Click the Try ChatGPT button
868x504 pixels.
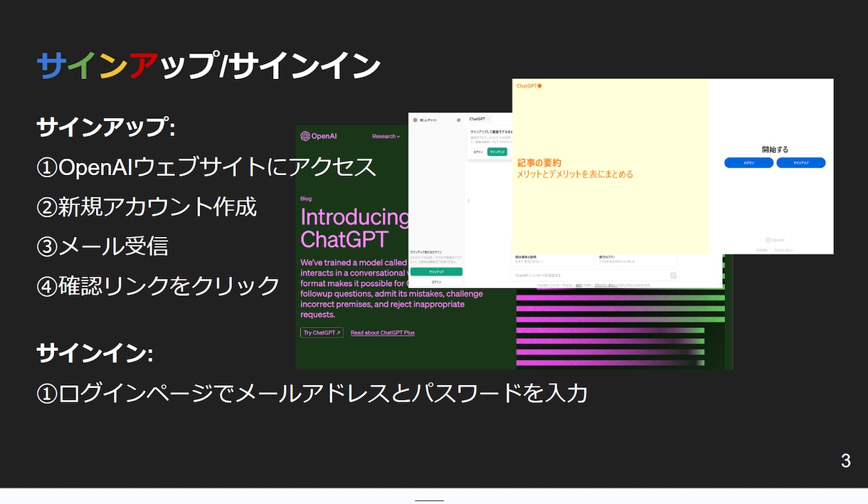(322, 332)
